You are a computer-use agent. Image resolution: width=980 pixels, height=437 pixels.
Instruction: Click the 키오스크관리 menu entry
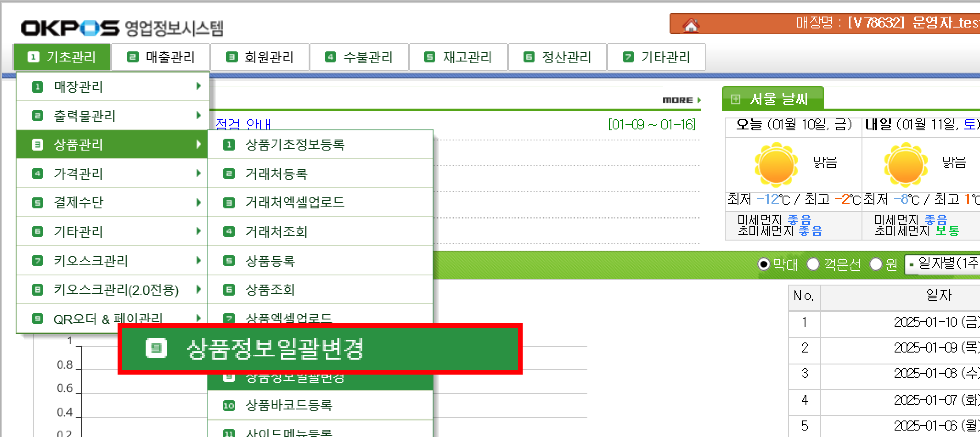91,261
